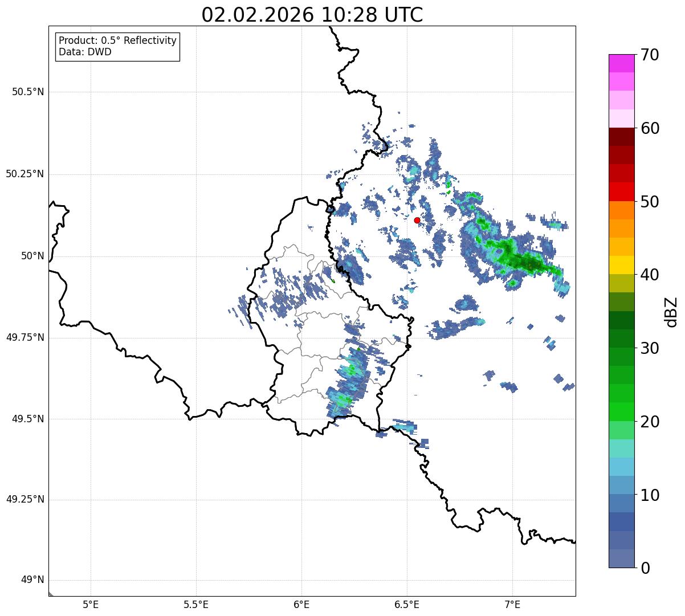Click the colorbar tick value 10
This screenshot has width=685, height=616.
[650, 495]
